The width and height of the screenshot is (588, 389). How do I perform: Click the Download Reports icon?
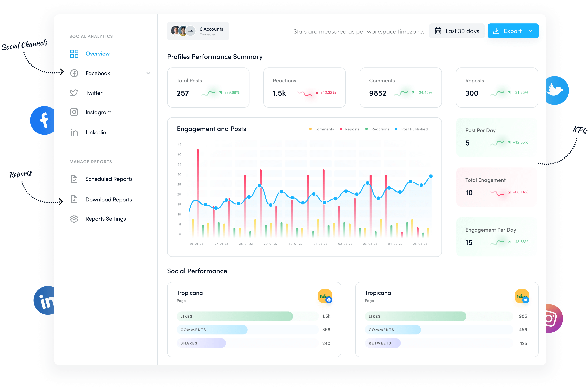(74, 199)
